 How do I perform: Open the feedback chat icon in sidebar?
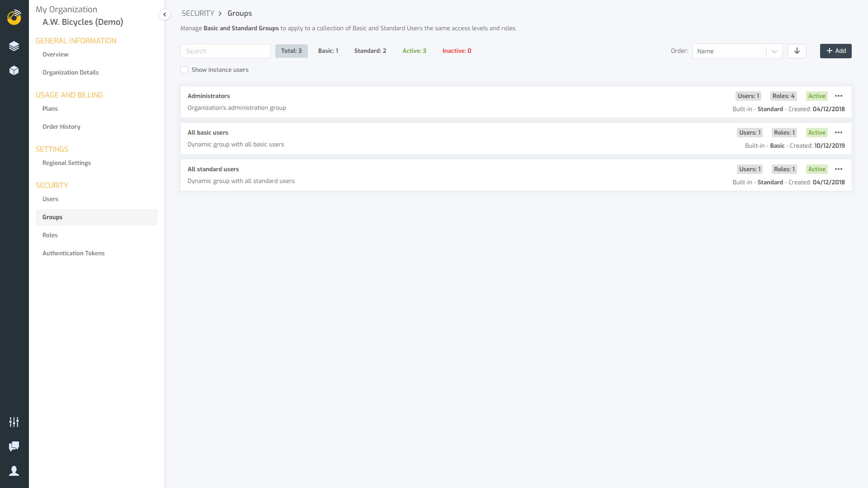(x=14, y=446)
